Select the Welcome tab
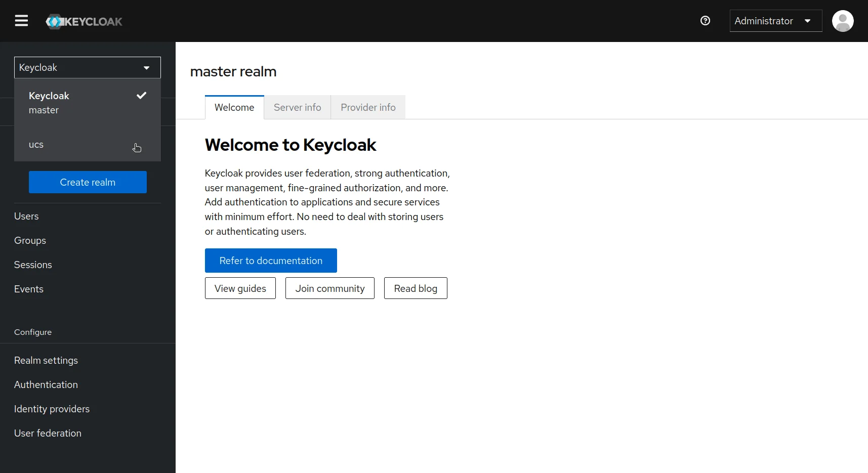The image size is (868, 473). [x=234, y=107]
